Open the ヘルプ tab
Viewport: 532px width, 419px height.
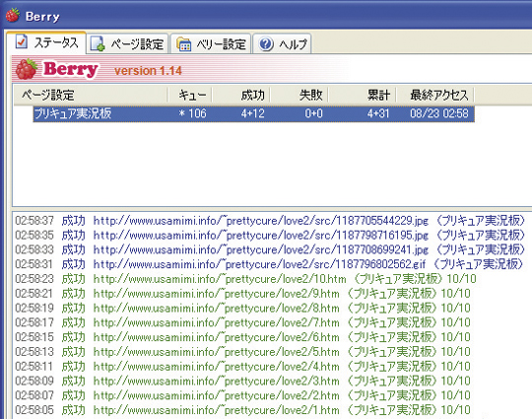pos(282,43)
